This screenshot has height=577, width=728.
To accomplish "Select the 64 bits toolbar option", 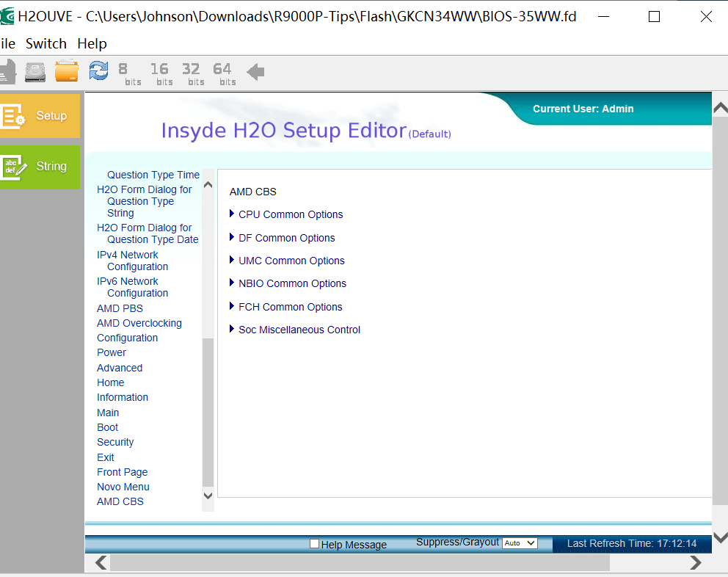I will (225, 74).
